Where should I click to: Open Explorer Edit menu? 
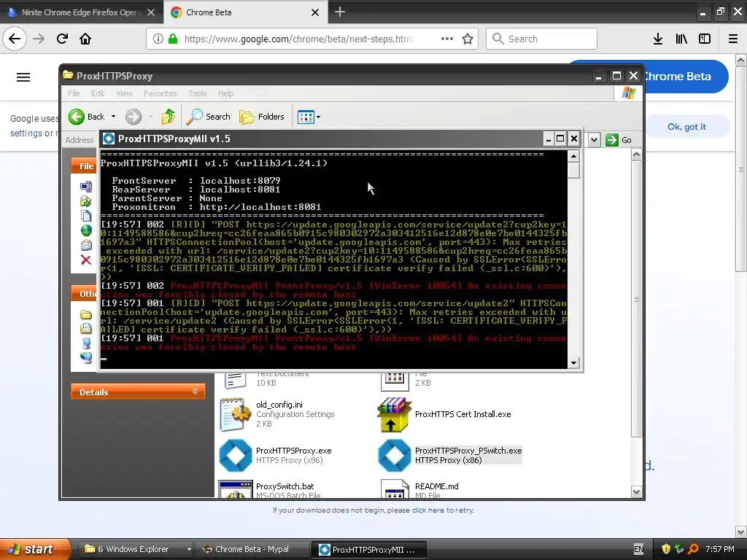click(x=98, y=93)
